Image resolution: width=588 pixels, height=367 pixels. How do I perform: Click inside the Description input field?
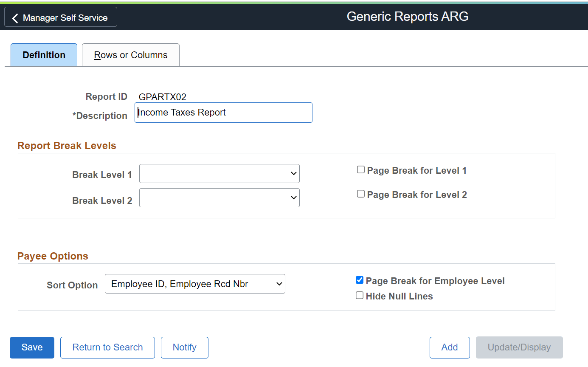223,113
